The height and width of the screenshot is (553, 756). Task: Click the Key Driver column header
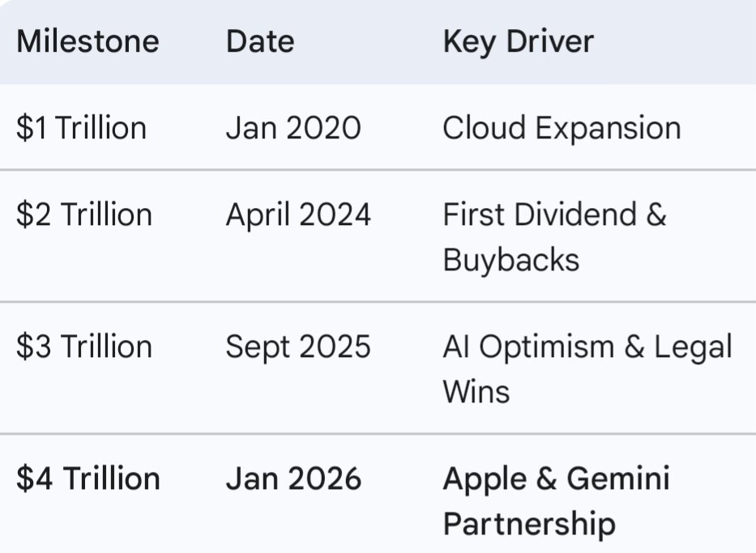click(518, 41)
